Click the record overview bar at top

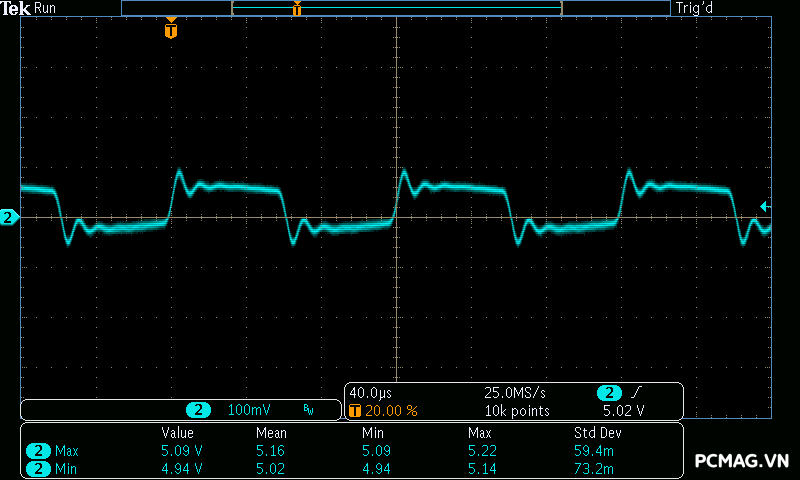395,8
